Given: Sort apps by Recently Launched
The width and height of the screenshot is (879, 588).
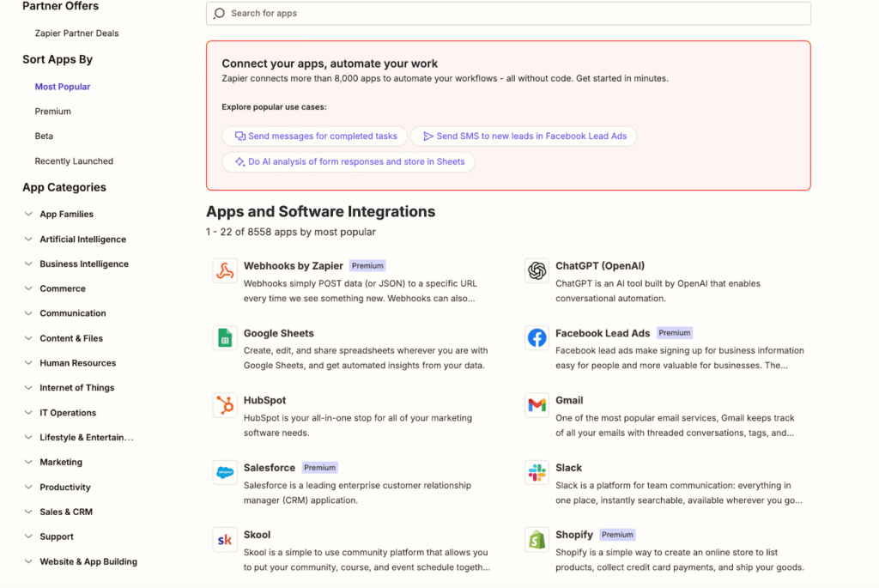Looking at the screenshot, I should click(x=74, y=161).
